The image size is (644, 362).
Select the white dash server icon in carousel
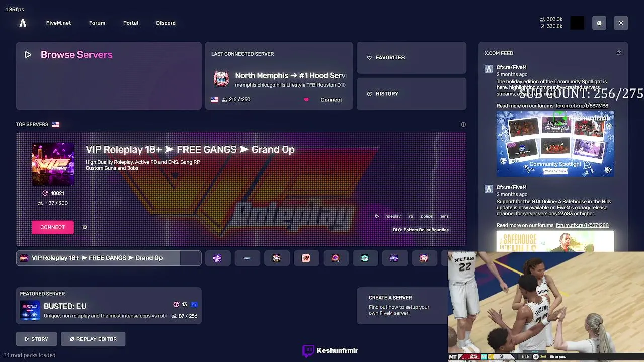247,258
